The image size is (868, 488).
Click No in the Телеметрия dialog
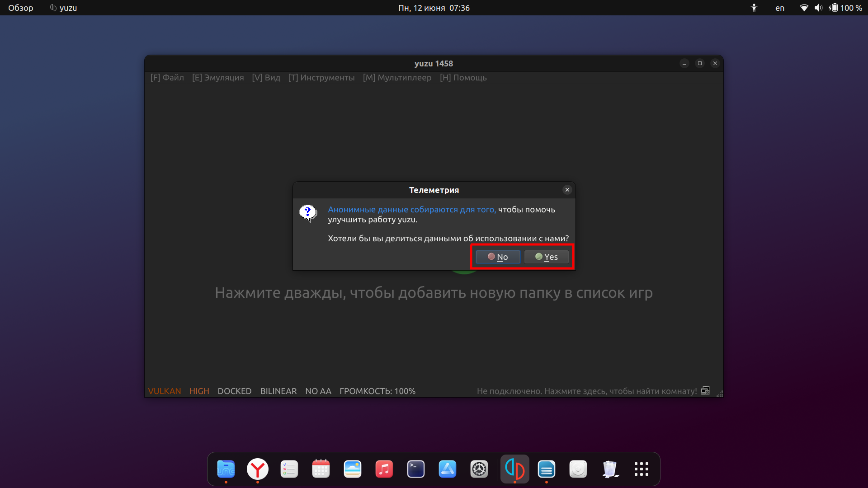(498, 257)
